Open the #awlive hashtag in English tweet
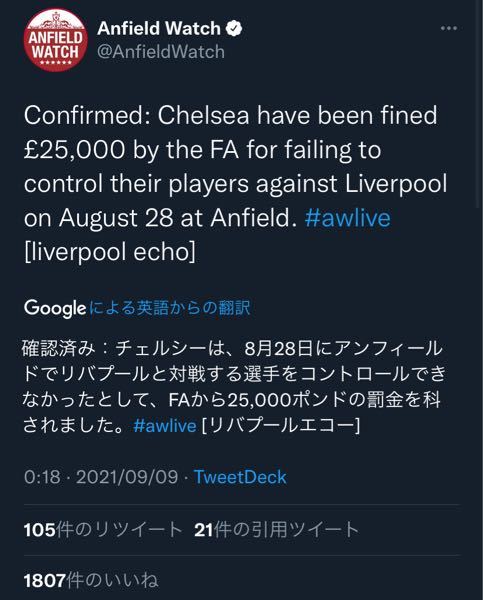The width and height of the screenshot is (483, 600). pyautogui.click(x=348, y=218)
